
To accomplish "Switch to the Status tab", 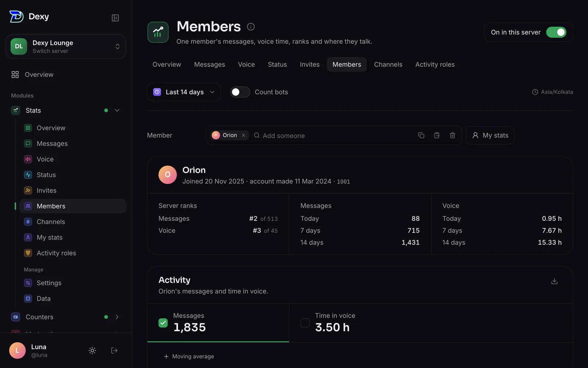I will [277, 64].
